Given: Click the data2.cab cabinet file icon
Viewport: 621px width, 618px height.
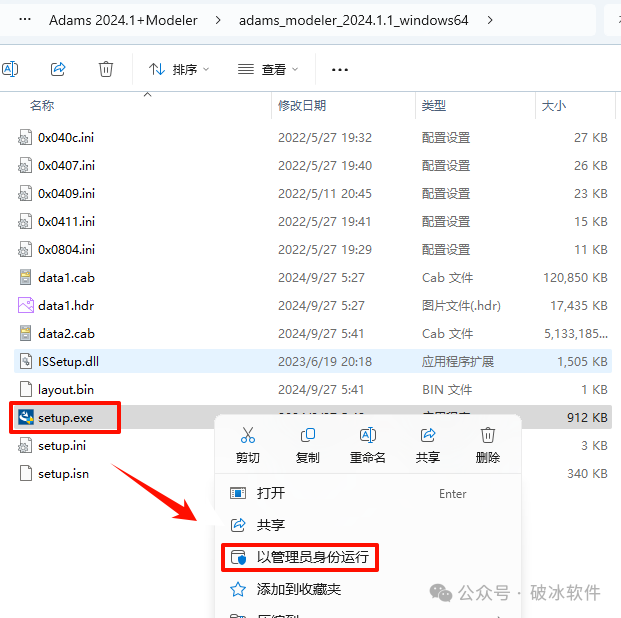Looking at the screenshot, I should tap(25, 333).
